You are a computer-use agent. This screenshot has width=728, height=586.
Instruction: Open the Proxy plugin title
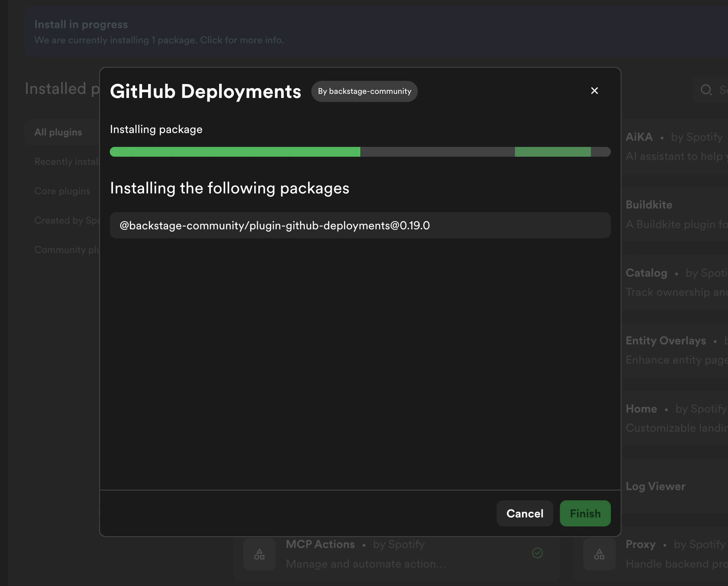(x=641, y=544)
